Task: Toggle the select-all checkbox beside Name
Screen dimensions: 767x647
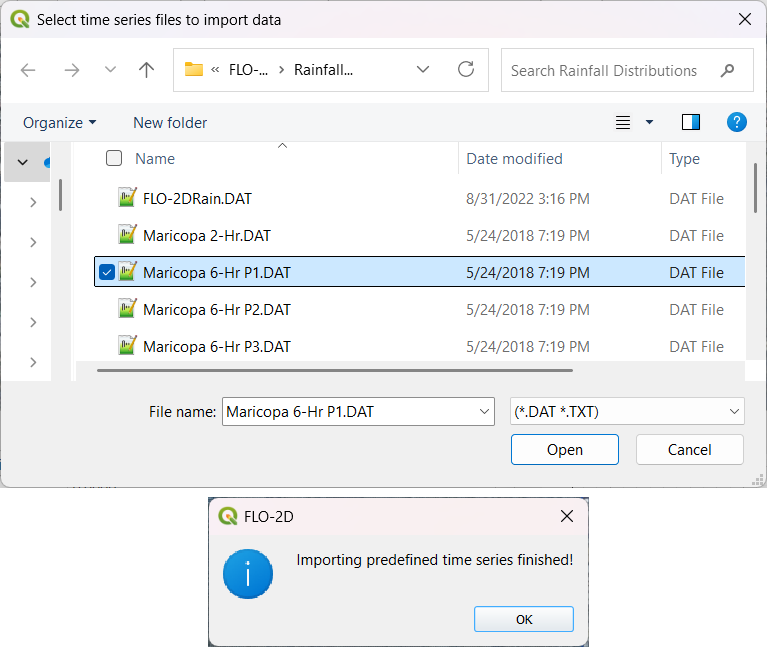Action: click(114, 158)
